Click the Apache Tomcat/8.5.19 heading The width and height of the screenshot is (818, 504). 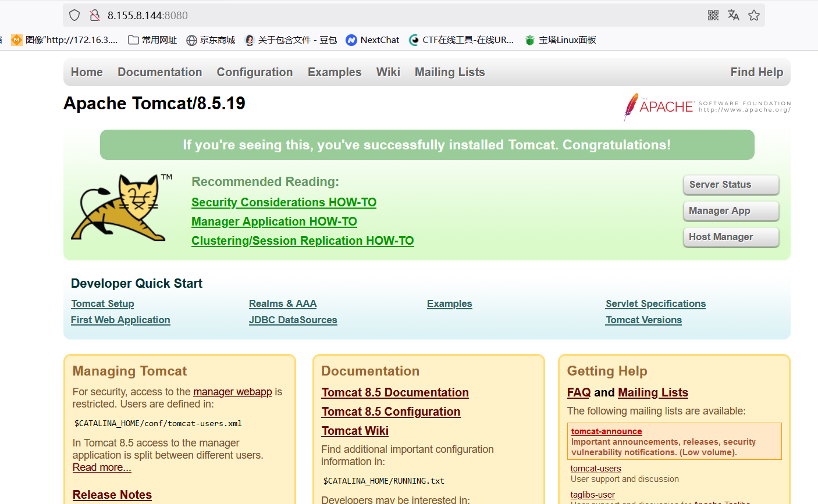click(154, 103)
